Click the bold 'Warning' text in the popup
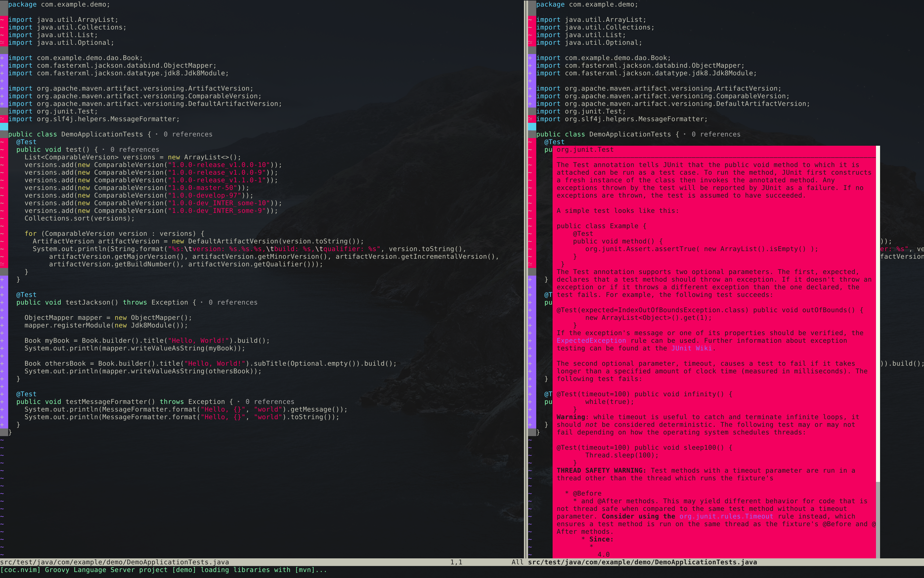Screen dimensions: 924x578 571,417
